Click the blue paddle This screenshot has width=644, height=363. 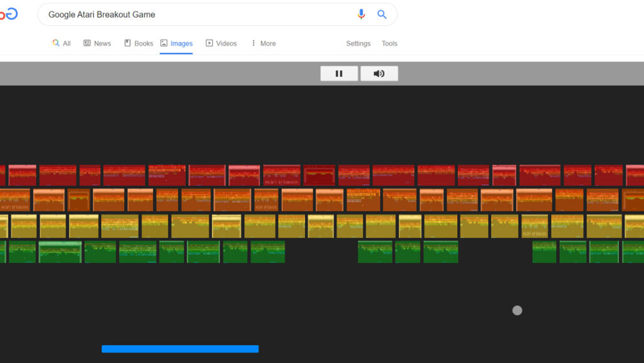pyautogui.click(x=180, y=349)
